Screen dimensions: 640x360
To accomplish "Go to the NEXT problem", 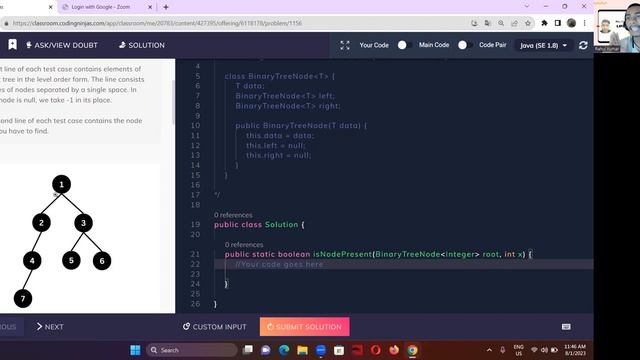I will [x=50, y=327].
